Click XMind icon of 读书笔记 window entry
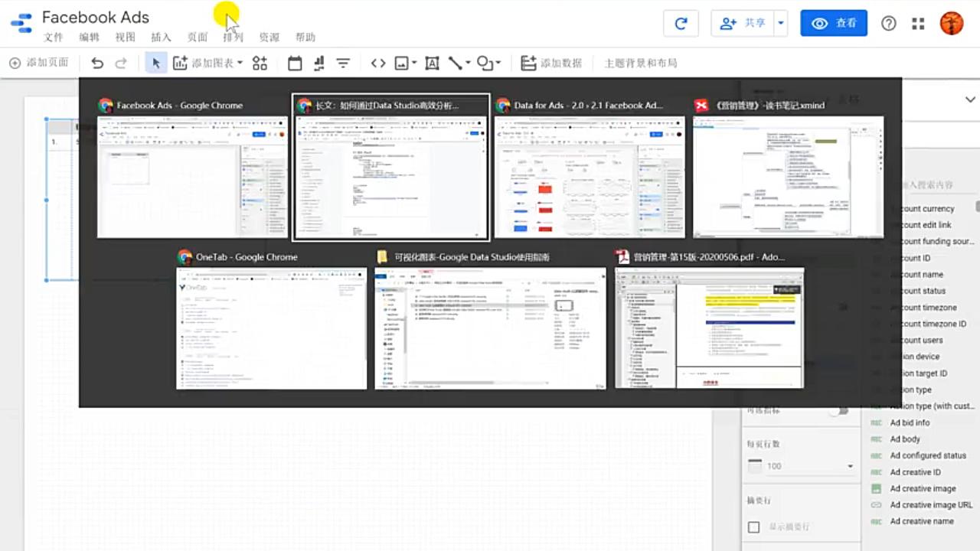 click(701, 106)
